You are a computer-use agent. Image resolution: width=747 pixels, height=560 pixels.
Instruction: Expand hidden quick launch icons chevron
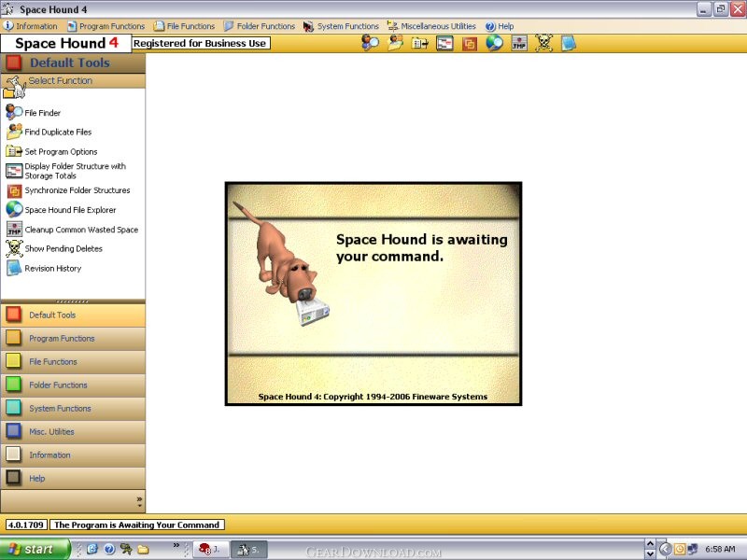coord(176,545)
